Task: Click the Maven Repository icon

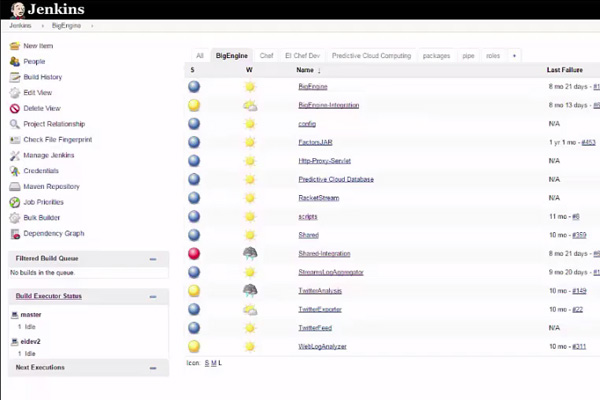Action: click(x=15, y=186)
